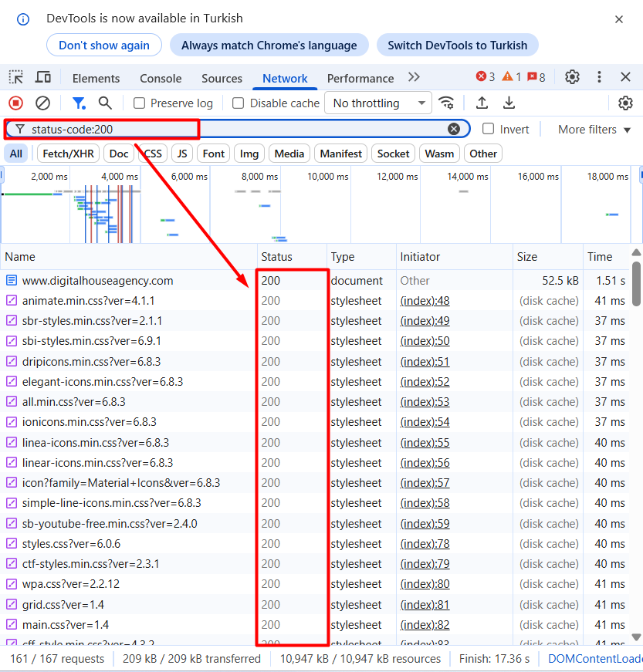The width and height of the screenshot is (643, 672).
Task: Check the Disable cache option
Action: [239, 103]
